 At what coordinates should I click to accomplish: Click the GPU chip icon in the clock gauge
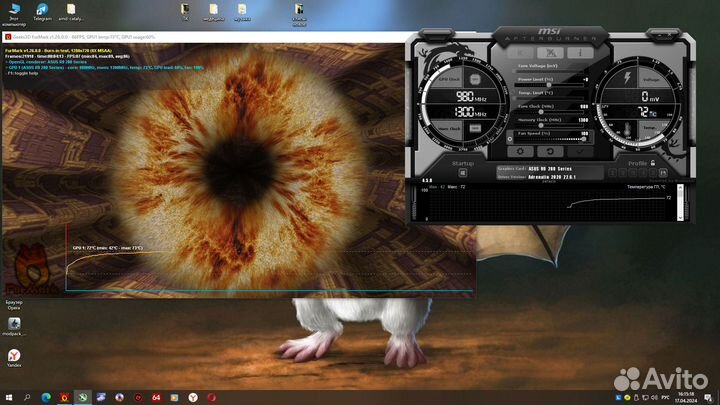point(475,79)
